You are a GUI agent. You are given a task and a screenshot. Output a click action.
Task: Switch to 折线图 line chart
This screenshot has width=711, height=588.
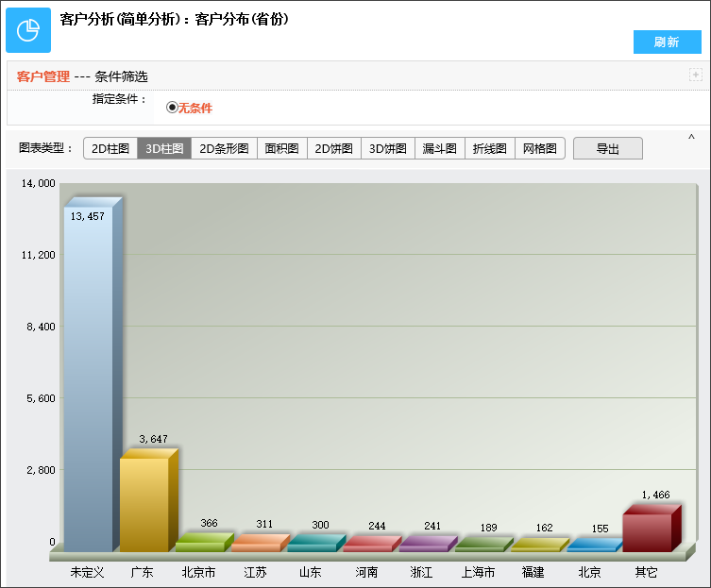pyautogui.click(x=489, y=148)
